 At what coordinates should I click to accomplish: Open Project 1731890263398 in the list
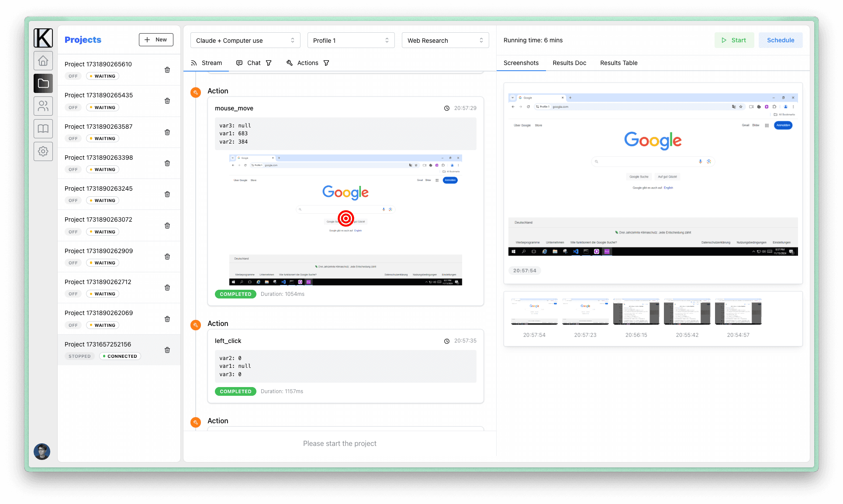point(119,163)
